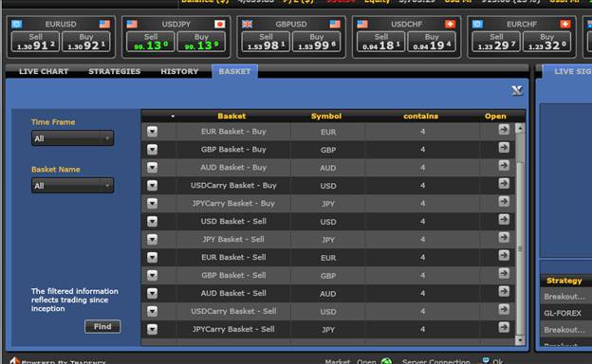This screenshot has width=592, height=364.
Task: Buy USDCHF at 0.9419
Action: click(x=432, y=42)
